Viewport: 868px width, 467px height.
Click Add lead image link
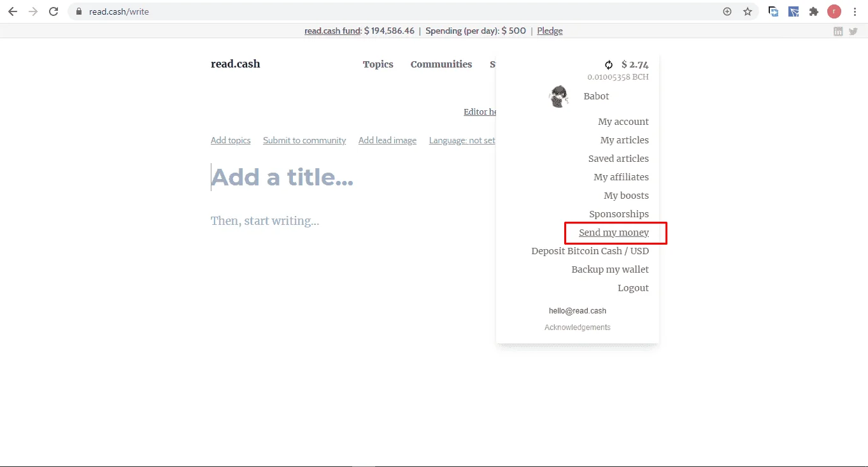point(387,140)
